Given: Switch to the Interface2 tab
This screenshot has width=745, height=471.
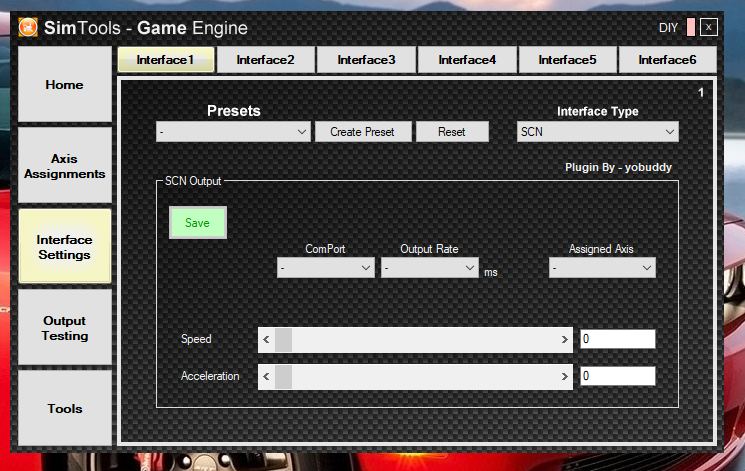Looking at the screenshot, I should coord(266,60).
